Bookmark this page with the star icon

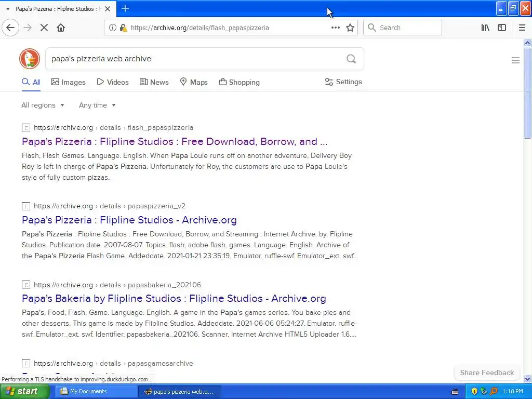point(350,28)
